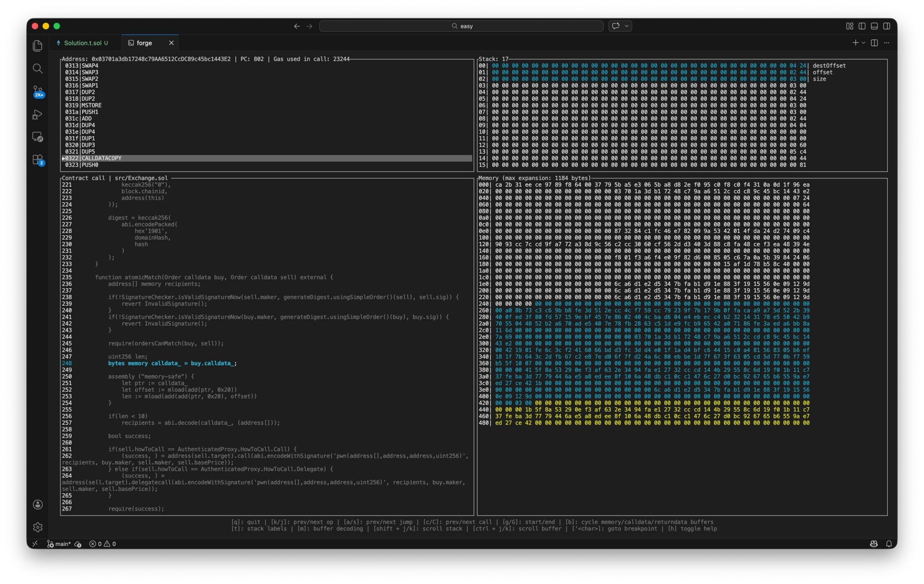Toggle the bottom panel visibility
This screenshot has height=584, width=924.
pyautogui.click(x=874, y=26)
